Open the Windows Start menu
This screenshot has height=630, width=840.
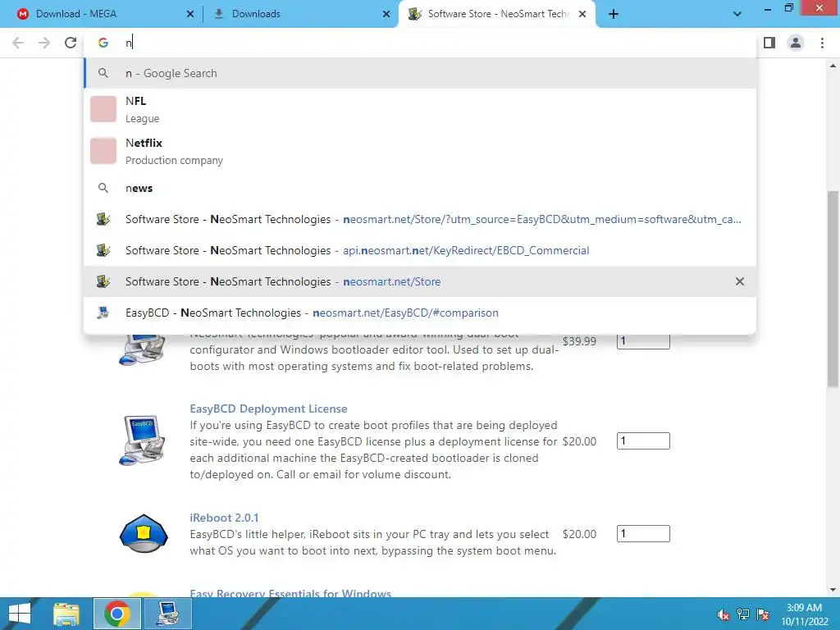point(20,614)
